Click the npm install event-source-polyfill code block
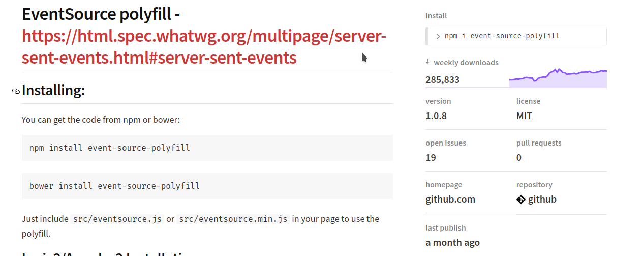The height and width of the screenshot is (256, 644). tap(207, 148)
